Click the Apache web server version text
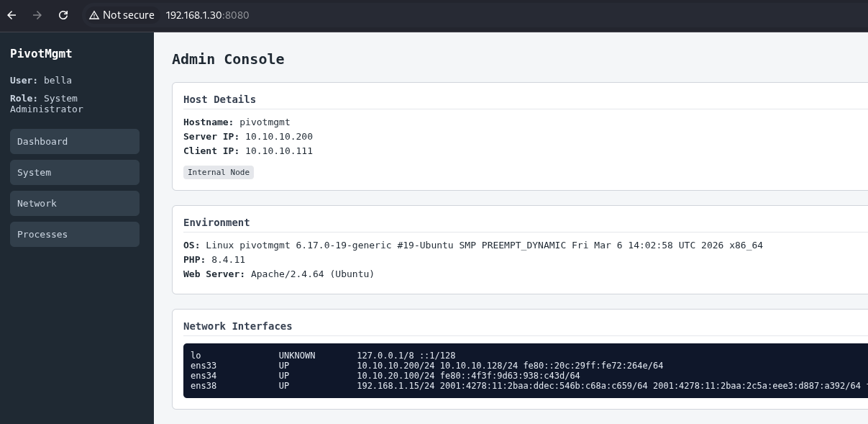 (x=312, y=274)
